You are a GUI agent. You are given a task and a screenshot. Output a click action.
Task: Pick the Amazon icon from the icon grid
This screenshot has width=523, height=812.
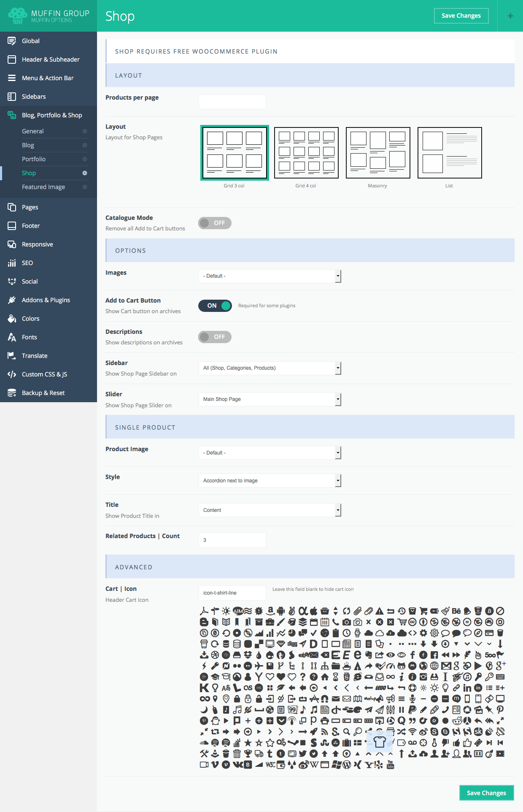coord(270,611)
